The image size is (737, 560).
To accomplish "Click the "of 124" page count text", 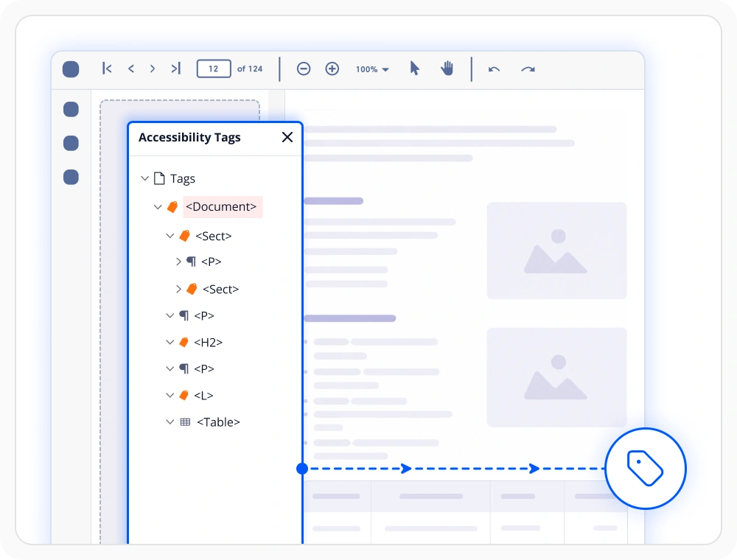I will click(x=250, y=69).
